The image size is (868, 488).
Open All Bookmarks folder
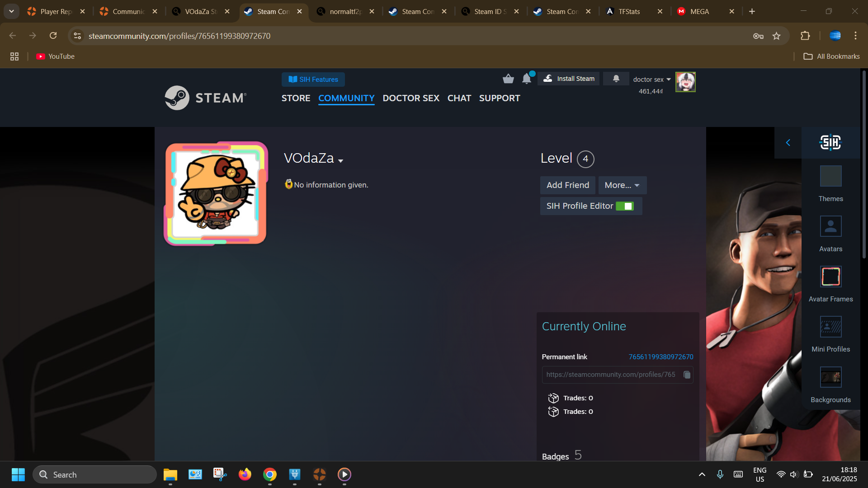(x=831, y=56)
